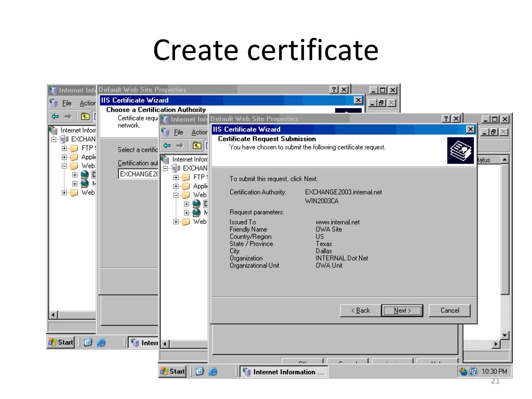The width and height of the screenshot is (532, 399).
Task: Expand the D site node in the front tree
Action: coord(187,204)
